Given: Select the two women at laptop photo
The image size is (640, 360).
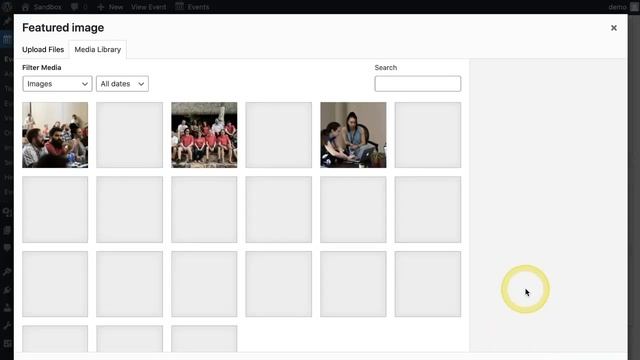Looking at the screenshot, I should pyautogui.click(x=353, y=135).
